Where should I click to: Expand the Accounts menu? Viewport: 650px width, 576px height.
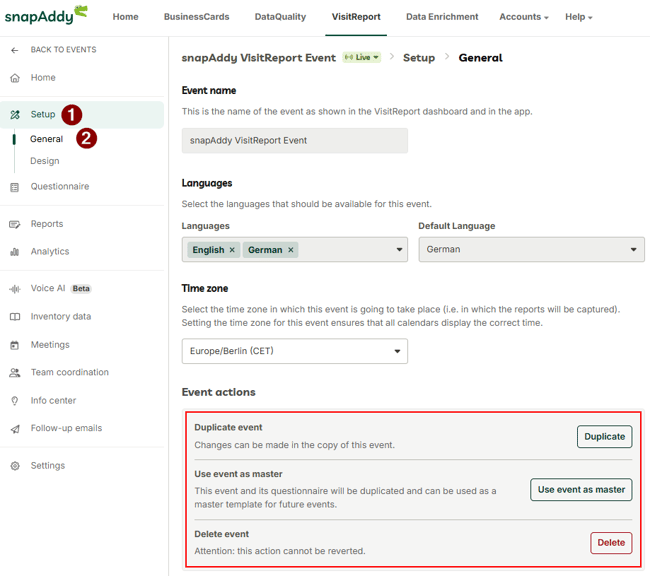tap(524, 17)
